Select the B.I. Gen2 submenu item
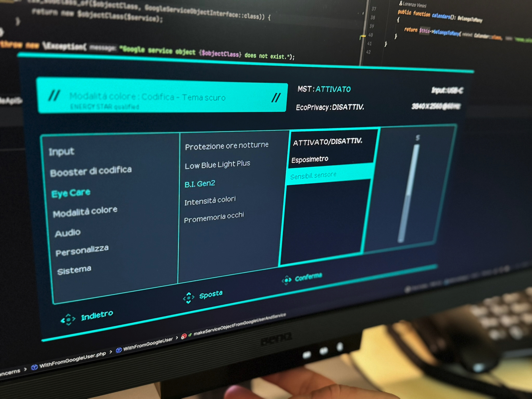This screenshot has width=532, height=399. (x=200, y=184)
